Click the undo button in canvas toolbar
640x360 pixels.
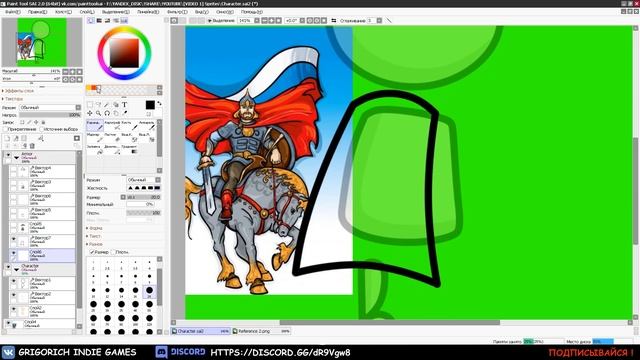(174, 20)
